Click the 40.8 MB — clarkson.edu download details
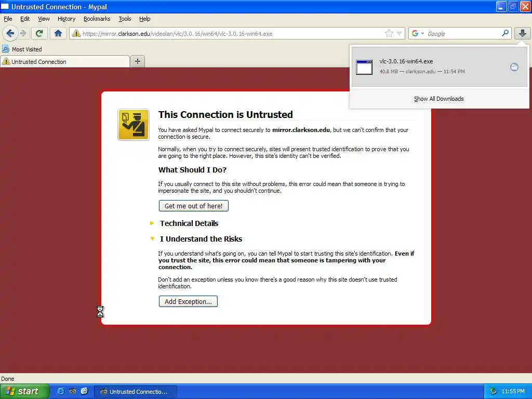This screenshot has height=399, width=532. point(422,72)
